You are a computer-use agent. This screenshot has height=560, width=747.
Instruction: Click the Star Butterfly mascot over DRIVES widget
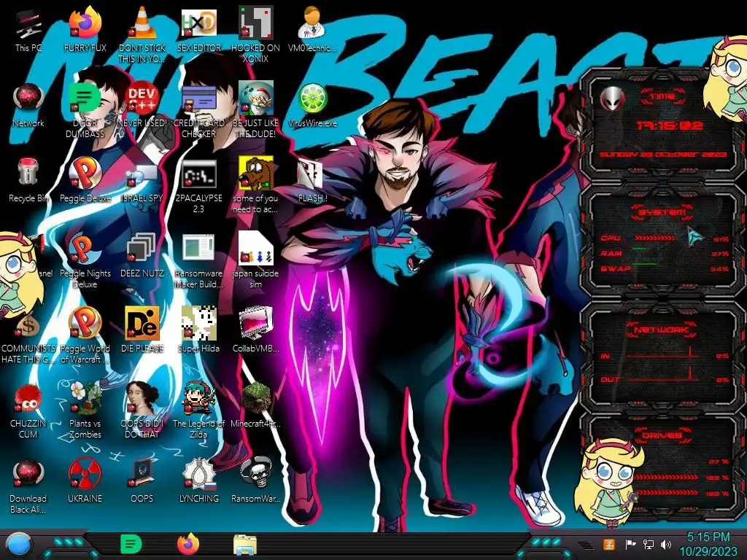coord(610,483)
